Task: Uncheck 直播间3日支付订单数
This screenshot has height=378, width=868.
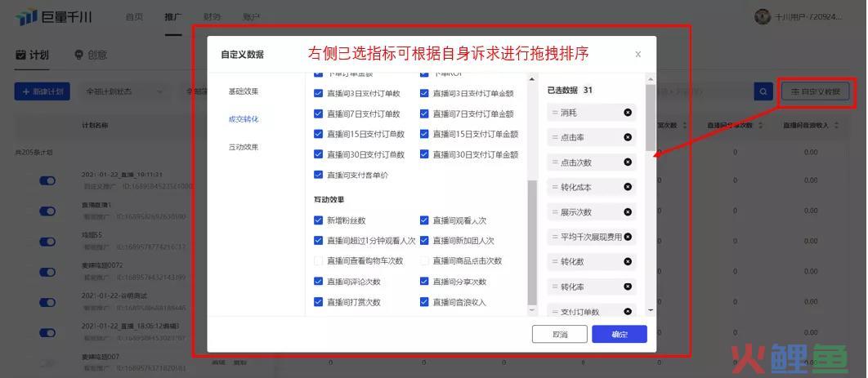Action: pyautogui.click(x=318, y=93)
